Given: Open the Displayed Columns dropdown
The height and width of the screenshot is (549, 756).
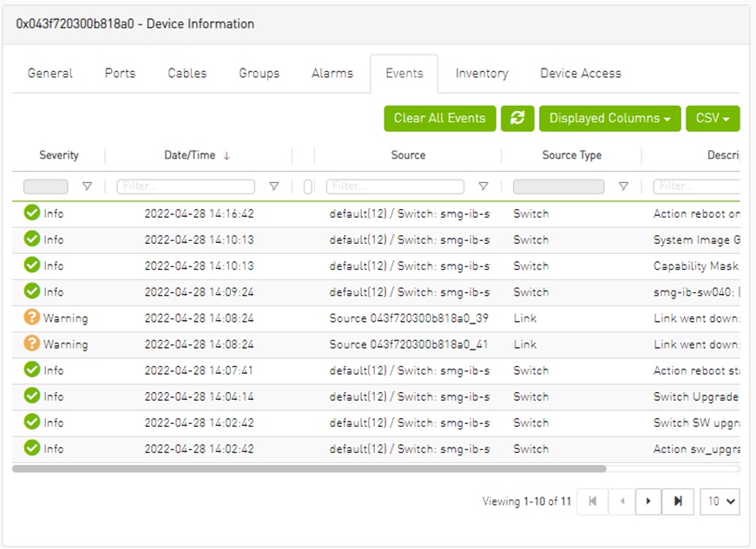Looking at the screenshot, I should pyautogui.click(x=609, y=119).
